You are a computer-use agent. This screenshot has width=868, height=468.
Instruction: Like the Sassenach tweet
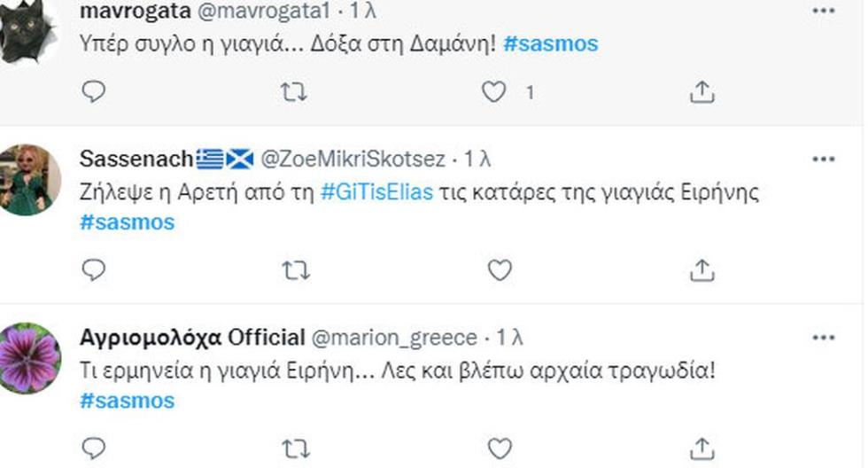(x=500, y=269)
